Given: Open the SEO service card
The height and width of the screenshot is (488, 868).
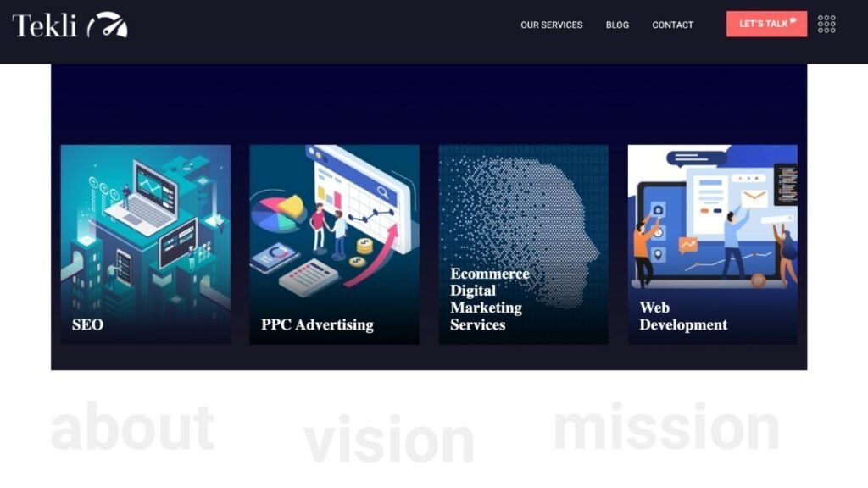Looking at the screenshot, I should (x=146, y=245).
